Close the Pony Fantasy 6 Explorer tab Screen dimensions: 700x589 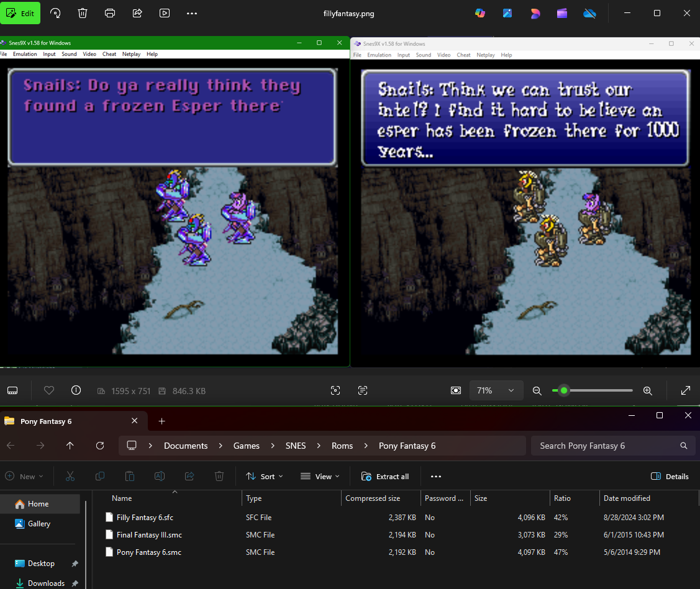[x=134, y=421]
